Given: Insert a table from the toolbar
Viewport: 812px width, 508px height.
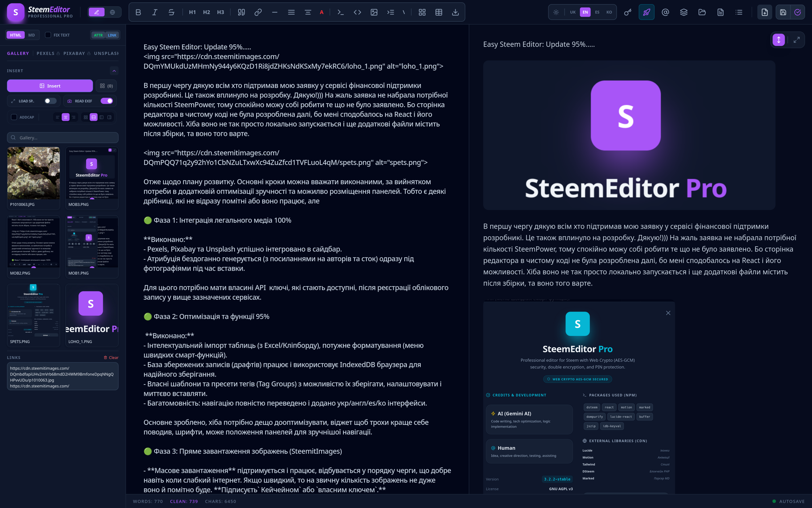Looking at the screenshot, I should (x=438, y=12).
